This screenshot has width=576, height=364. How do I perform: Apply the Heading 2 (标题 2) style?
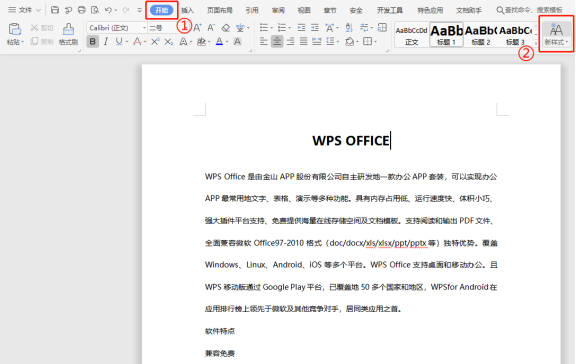[481, 35]
